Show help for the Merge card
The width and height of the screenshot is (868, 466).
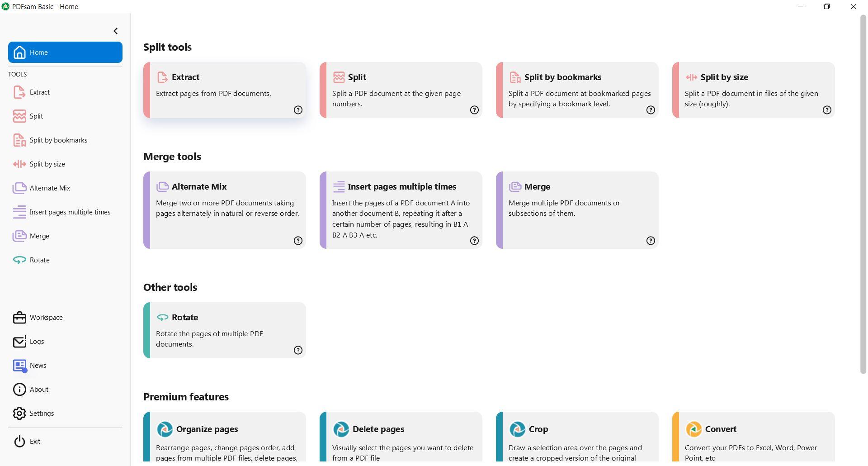coord(651,241)
